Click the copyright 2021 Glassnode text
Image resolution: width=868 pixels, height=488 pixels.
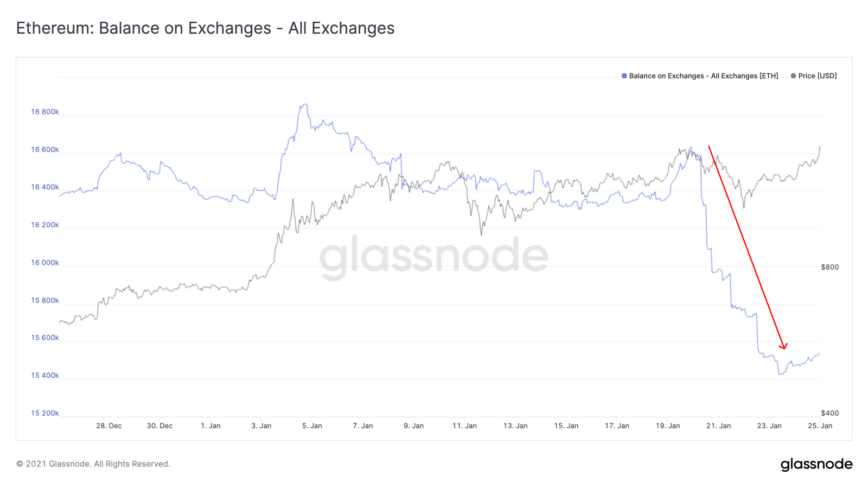pyautogui.click(x=93, y=464)
